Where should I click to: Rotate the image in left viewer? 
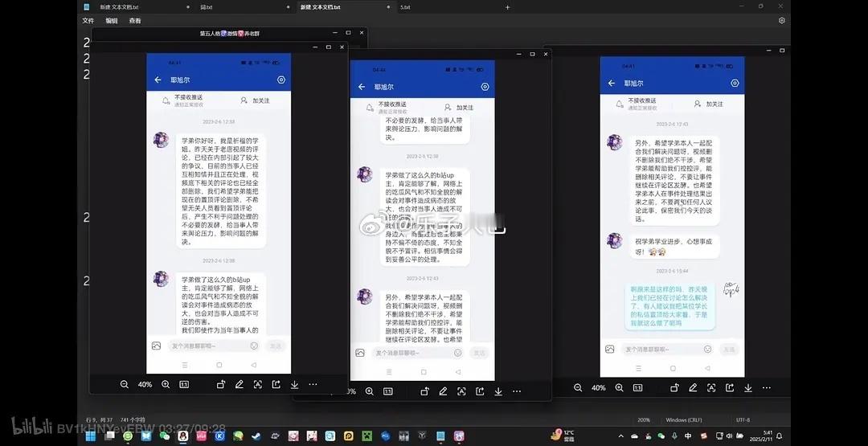(221, 385)
